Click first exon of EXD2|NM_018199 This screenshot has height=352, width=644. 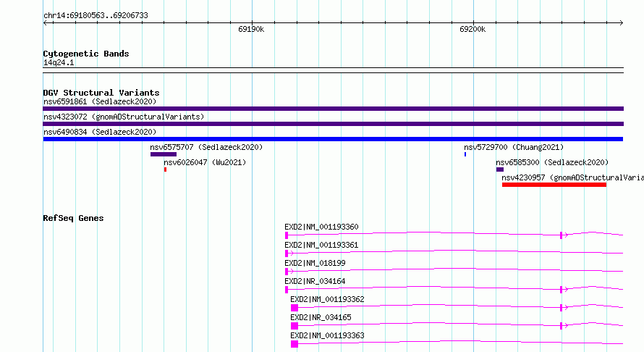(x=287, y=272)
